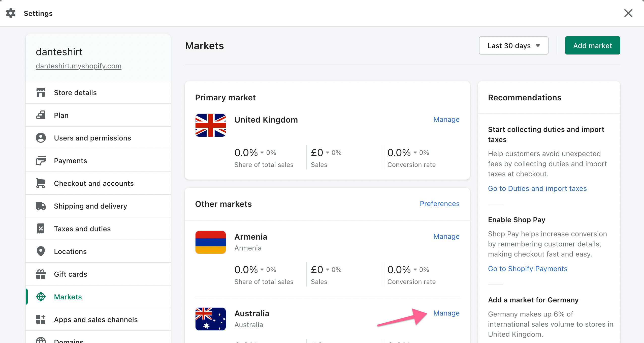Open Other markets Preferences
Image resolution: width=644 pixels, height=343 pixels.
[440, 204]
